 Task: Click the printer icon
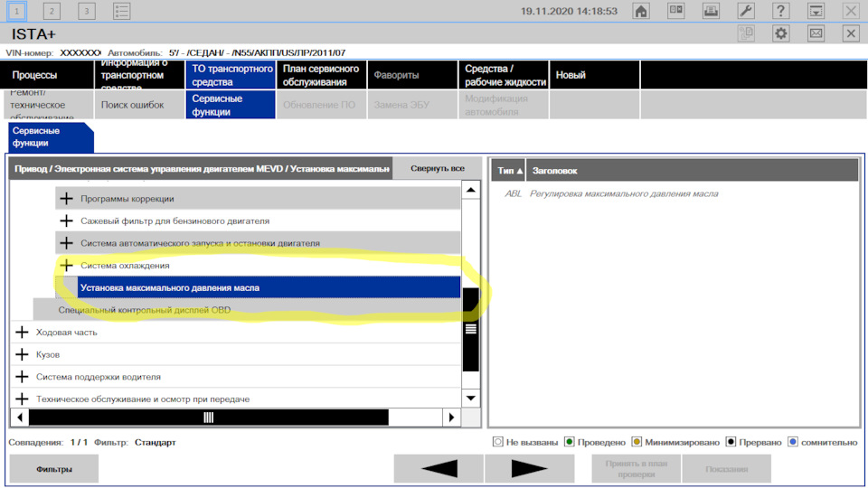coord(711,11)
